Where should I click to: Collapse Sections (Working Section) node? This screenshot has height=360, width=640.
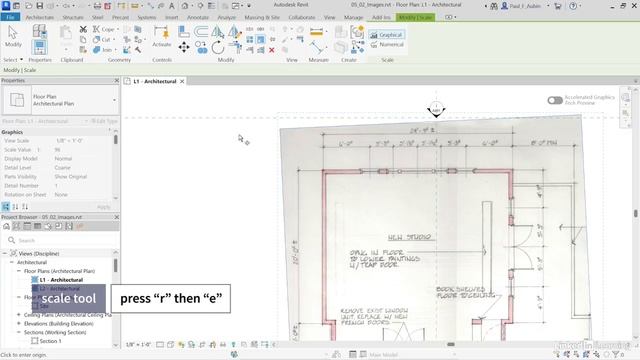(19, 332)
